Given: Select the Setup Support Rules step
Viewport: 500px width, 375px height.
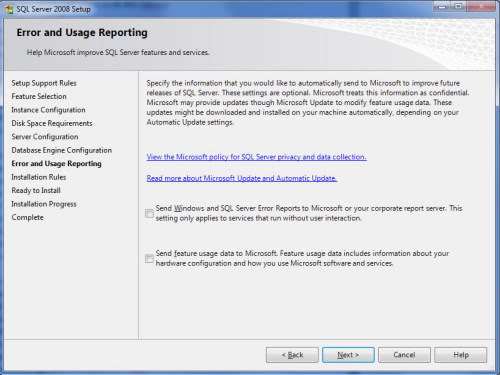Looking at the screenshot, I should coord(44,83).
